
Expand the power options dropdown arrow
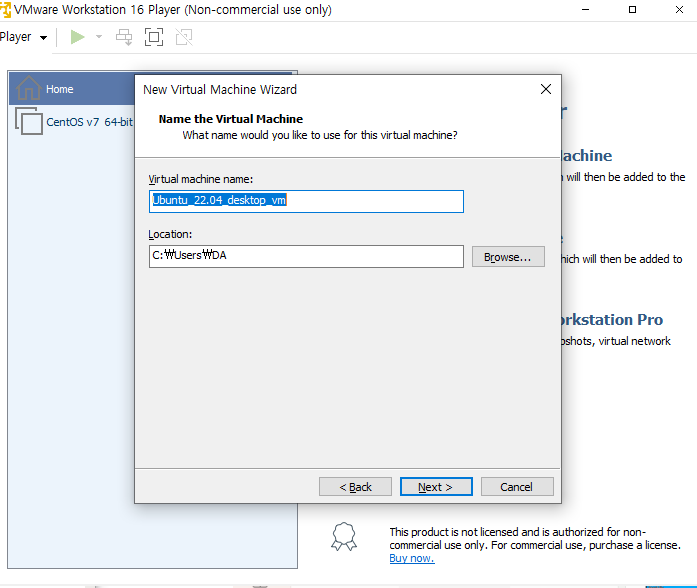[99, 37]
